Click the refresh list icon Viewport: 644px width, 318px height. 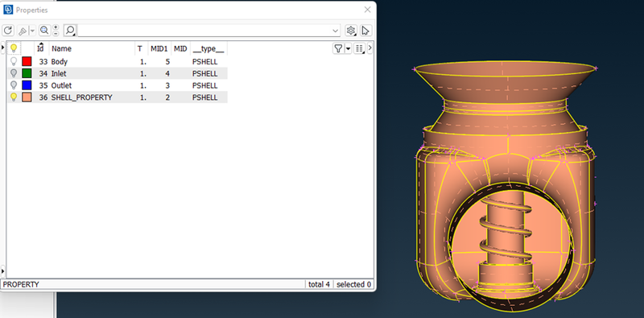click(8, 31)
